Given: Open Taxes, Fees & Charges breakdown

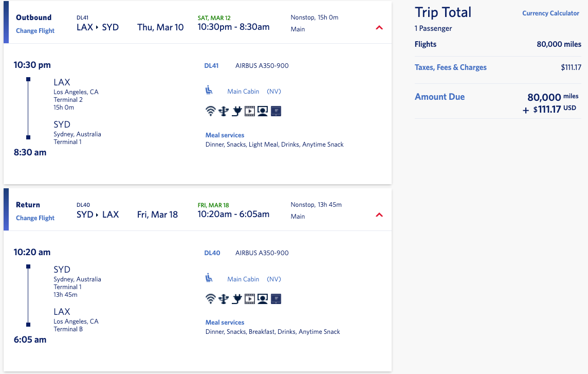Looking at the screenshot, I should click(x=450, y=67).
